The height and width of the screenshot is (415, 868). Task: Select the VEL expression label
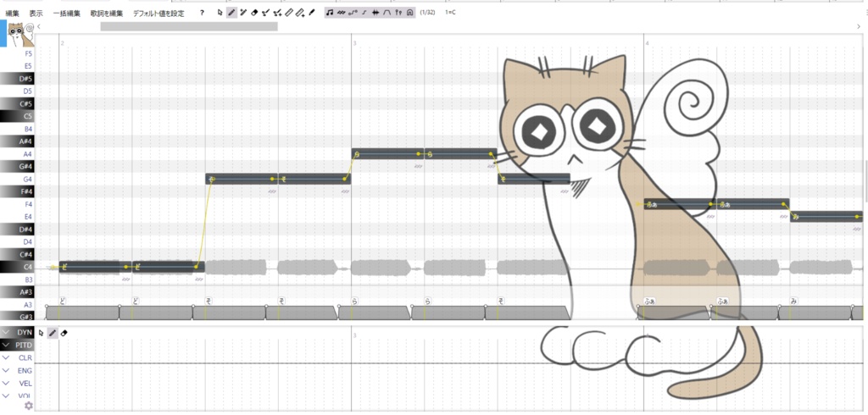pyautogui.click(x=25, y=383)
